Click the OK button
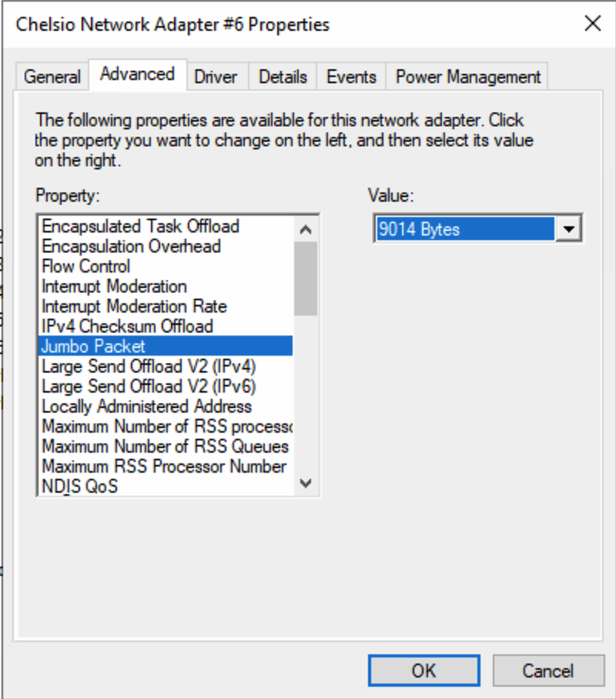The image size is (616, 699). pos(423,670)
